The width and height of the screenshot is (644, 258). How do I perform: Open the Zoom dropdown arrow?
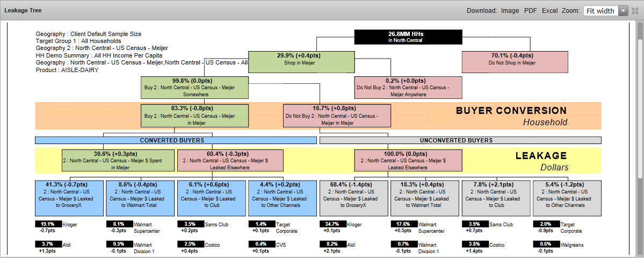[623, 11]
